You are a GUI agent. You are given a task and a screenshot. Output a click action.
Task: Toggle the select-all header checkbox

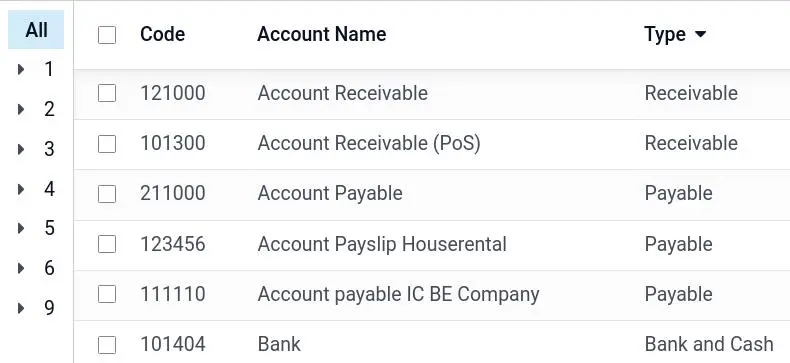pyautogui.click(x=107, y=35)
